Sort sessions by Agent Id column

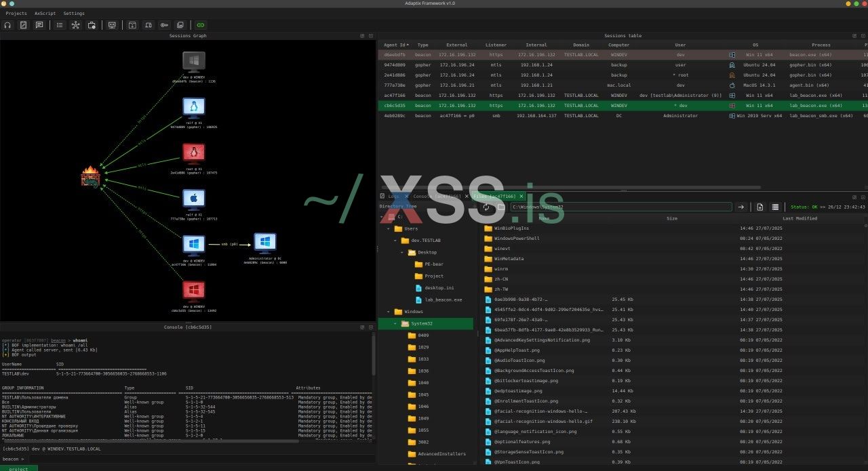click(x=396, y=45)
